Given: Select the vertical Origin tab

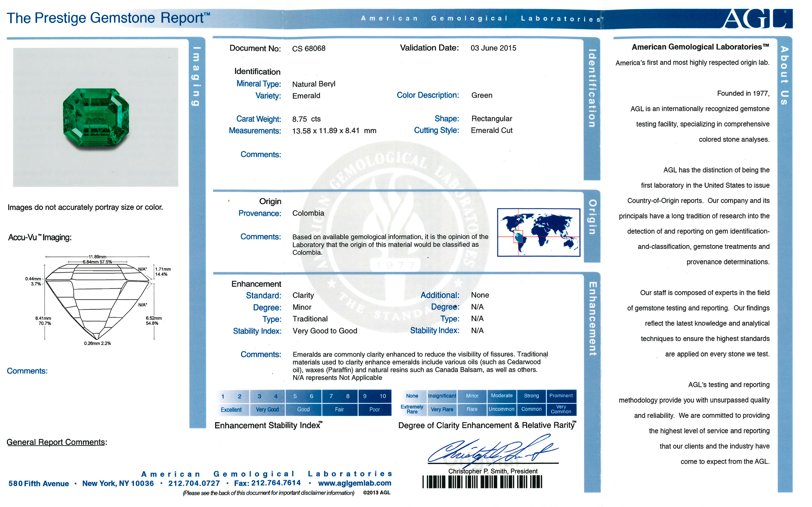Looking at the screenshot, I should tap(592, 217).
